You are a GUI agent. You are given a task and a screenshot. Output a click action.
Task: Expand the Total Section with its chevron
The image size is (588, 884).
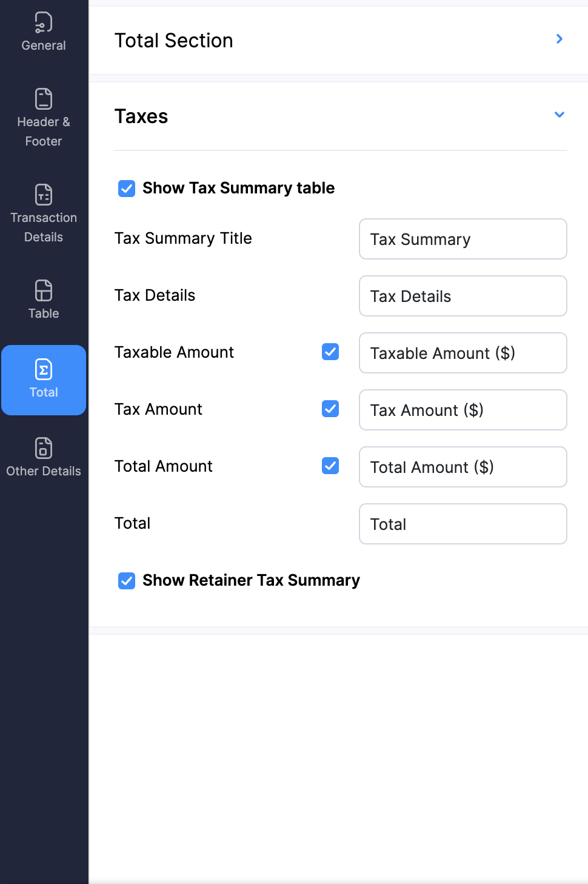click(x=559, y=39)
